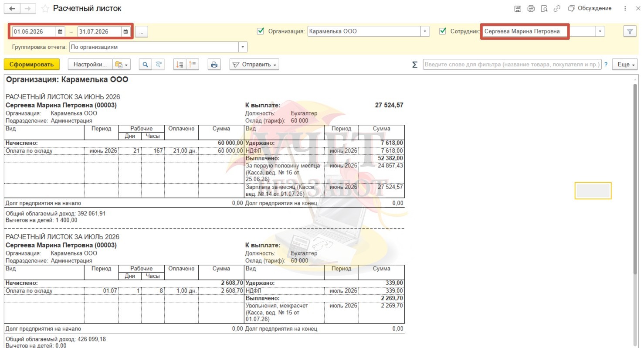Uncheck the Организация checkbox
Viewport: 644px width, 348px height.
pos(261,31)
